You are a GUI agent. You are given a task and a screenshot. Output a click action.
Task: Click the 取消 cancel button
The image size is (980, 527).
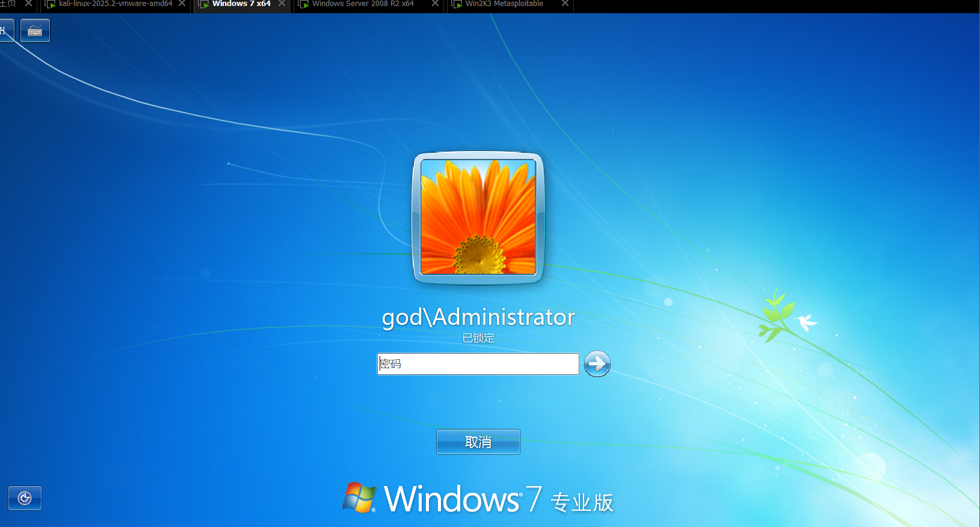(x=478, y=442)
